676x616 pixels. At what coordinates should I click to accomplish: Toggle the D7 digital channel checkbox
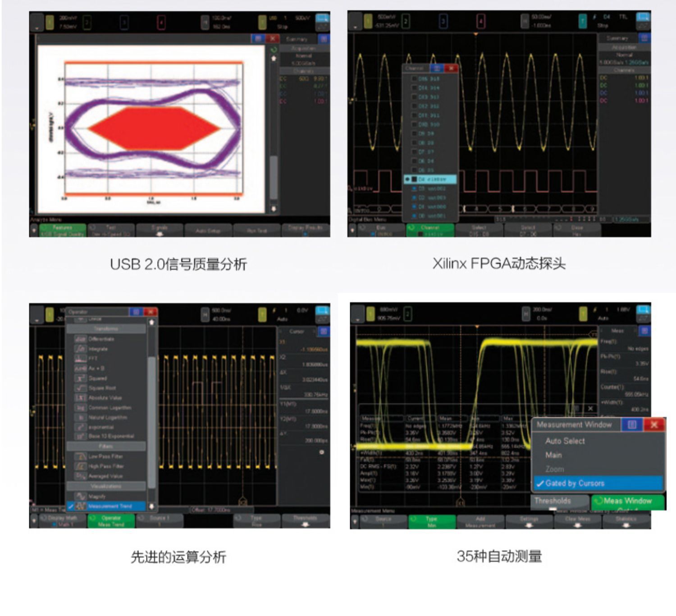tap(414, 152)
